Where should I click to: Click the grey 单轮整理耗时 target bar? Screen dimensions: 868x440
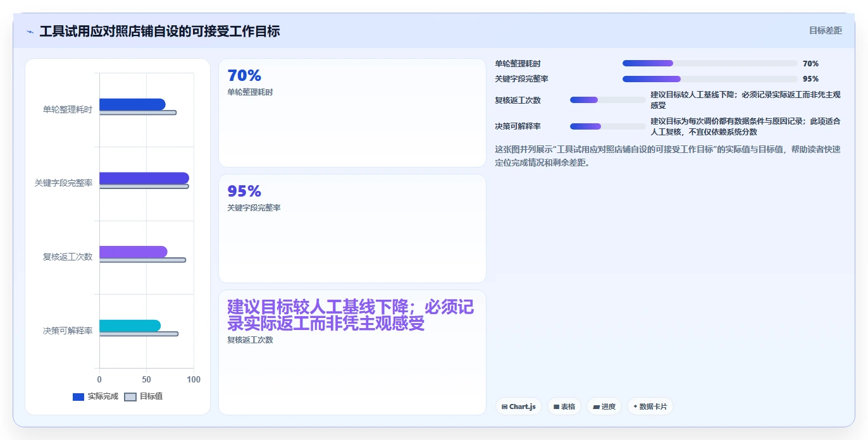pyautogui.click(x=138, y=113)
